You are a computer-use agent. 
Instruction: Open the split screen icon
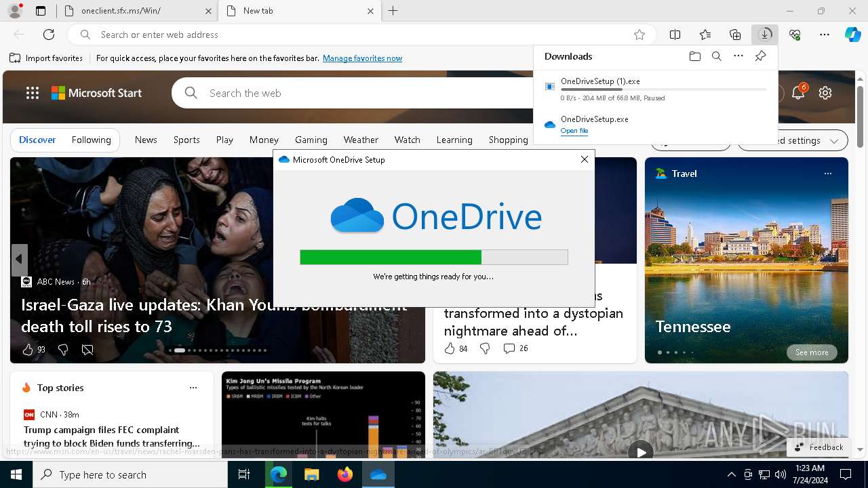coord(675,35)
